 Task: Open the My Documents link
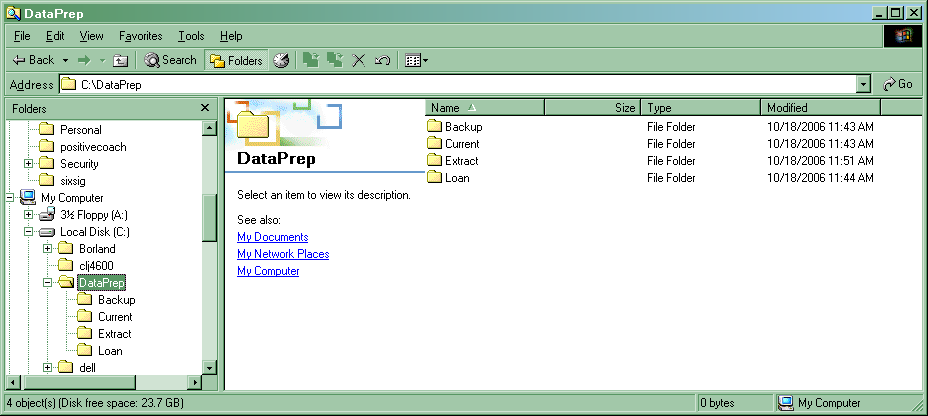pos(272,237)
